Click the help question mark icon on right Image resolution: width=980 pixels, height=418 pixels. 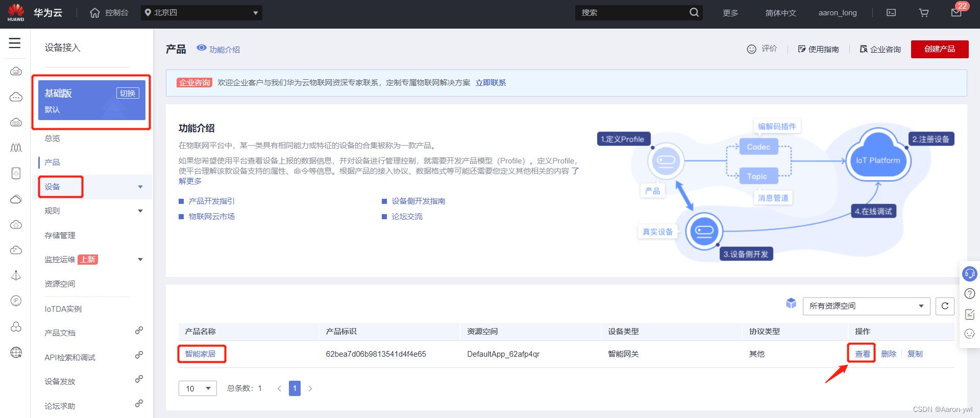click(970, 294)
